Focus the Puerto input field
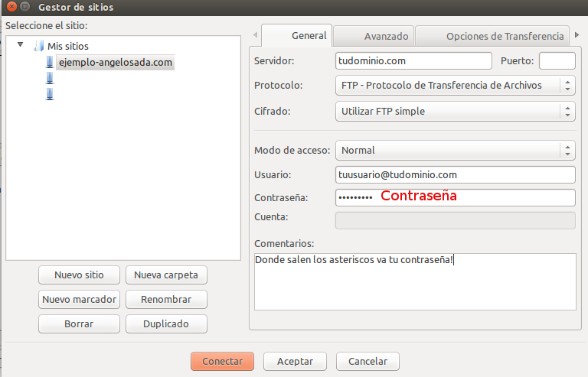The width and height of the screenshot is (588, 377). click(557, 60)
